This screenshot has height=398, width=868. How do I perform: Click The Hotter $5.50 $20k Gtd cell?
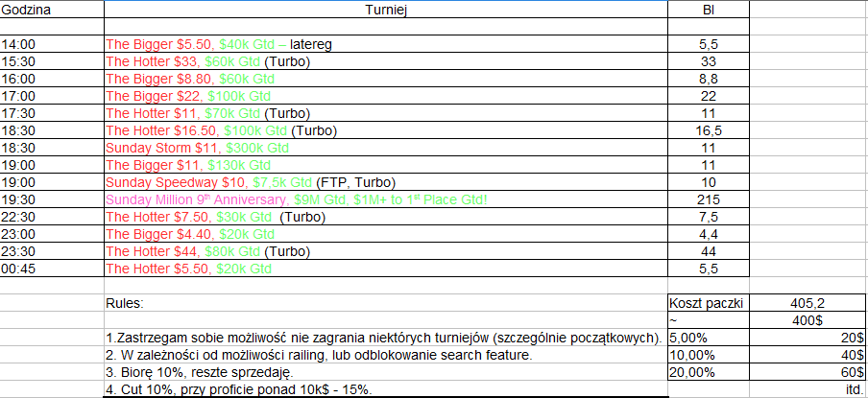click(x=386, y=269)
